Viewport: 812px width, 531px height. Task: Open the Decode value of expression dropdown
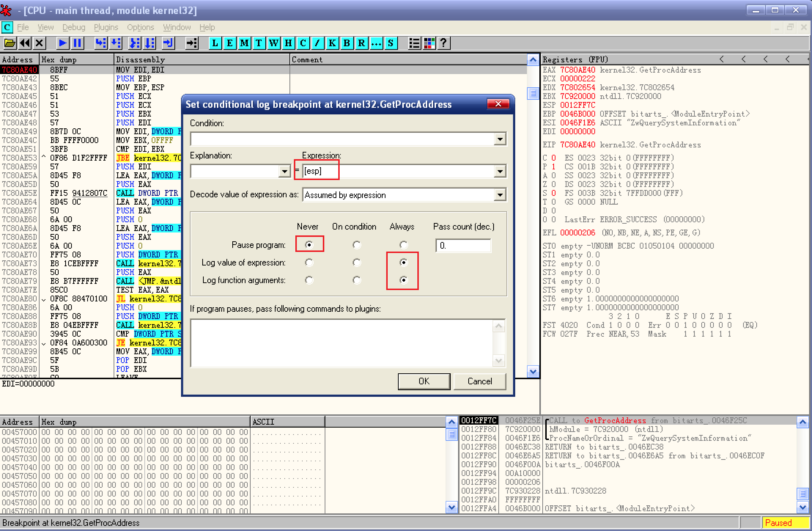tap(500, 195)
